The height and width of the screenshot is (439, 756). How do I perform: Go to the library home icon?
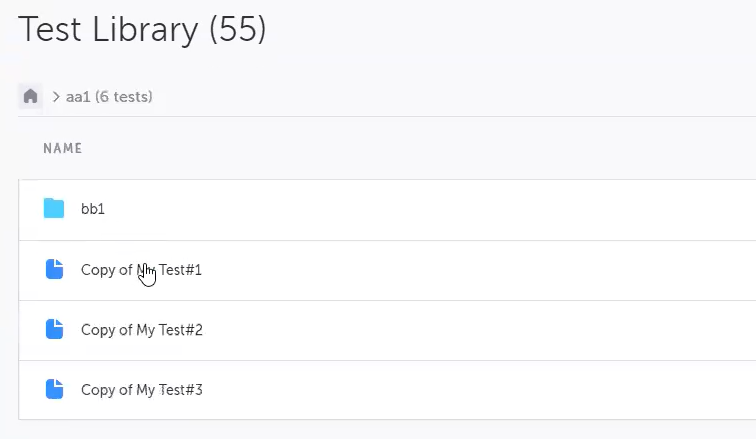point(31,97)
